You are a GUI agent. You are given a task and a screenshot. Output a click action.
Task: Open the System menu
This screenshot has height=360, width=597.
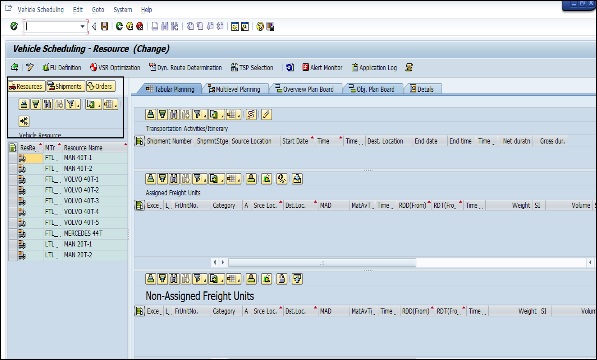(123, 10)
